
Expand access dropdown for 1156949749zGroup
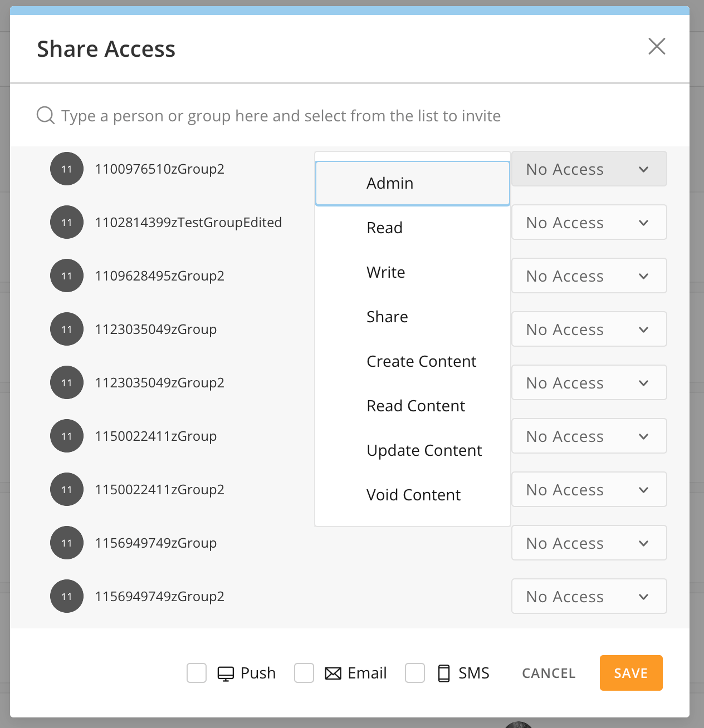[x=589, y=543]
